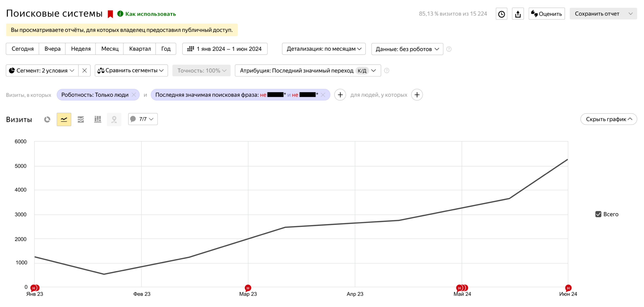The height and width of the screenshot is (307, 644).
Task: Click the export share icon
Action: pos(518,14)
